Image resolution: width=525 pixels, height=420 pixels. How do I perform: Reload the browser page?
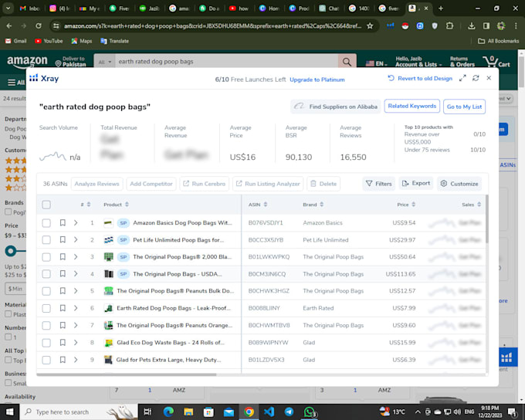click(39, 25)
